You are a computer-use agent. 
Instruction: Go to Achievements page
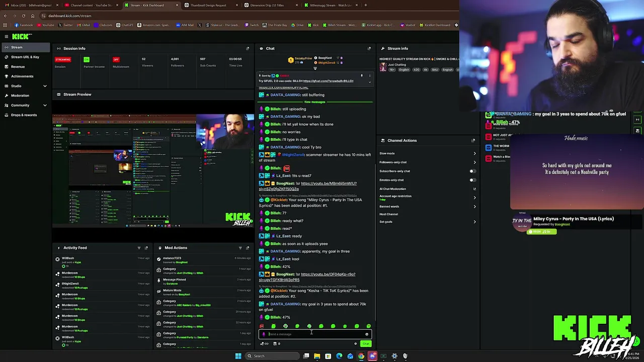pyautogui.click(x=25, y=76)
